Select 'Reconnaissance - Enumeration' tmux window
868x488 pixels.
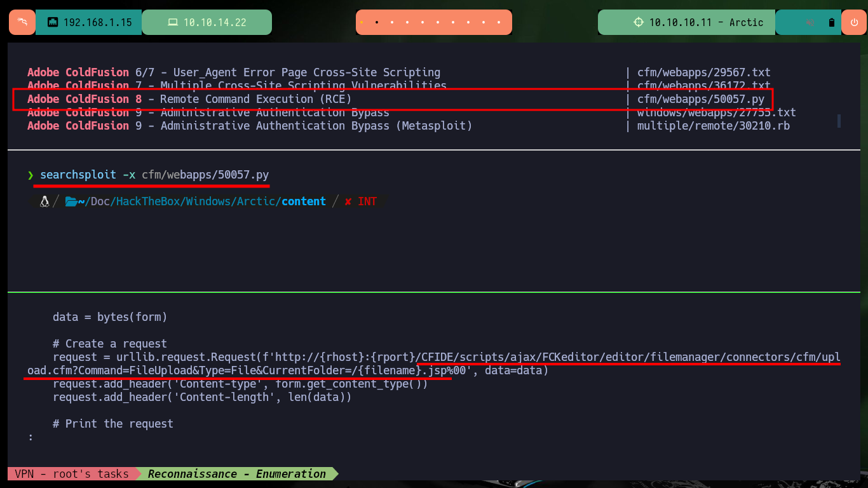click(x=237, y=474)
